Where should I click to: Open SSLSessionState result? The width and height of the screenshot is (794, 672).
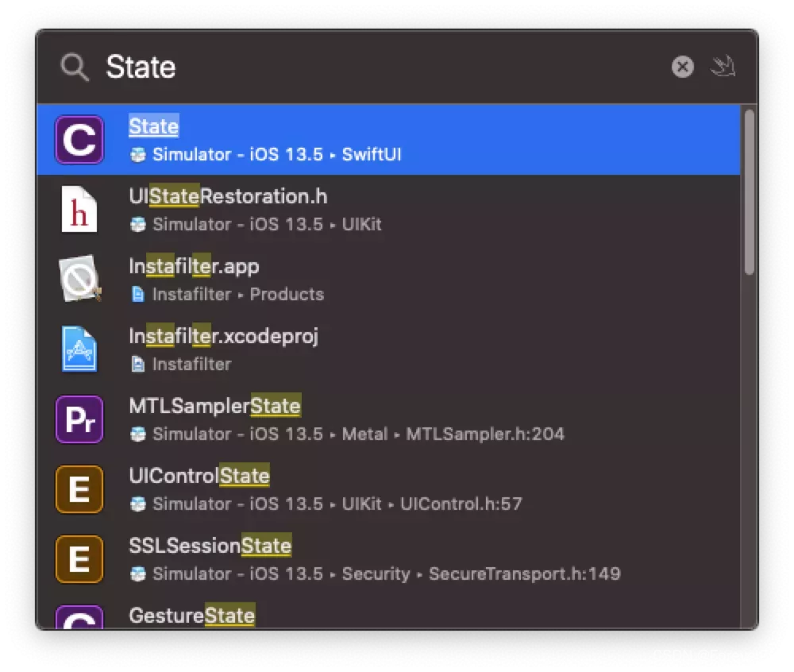point(388,559)
